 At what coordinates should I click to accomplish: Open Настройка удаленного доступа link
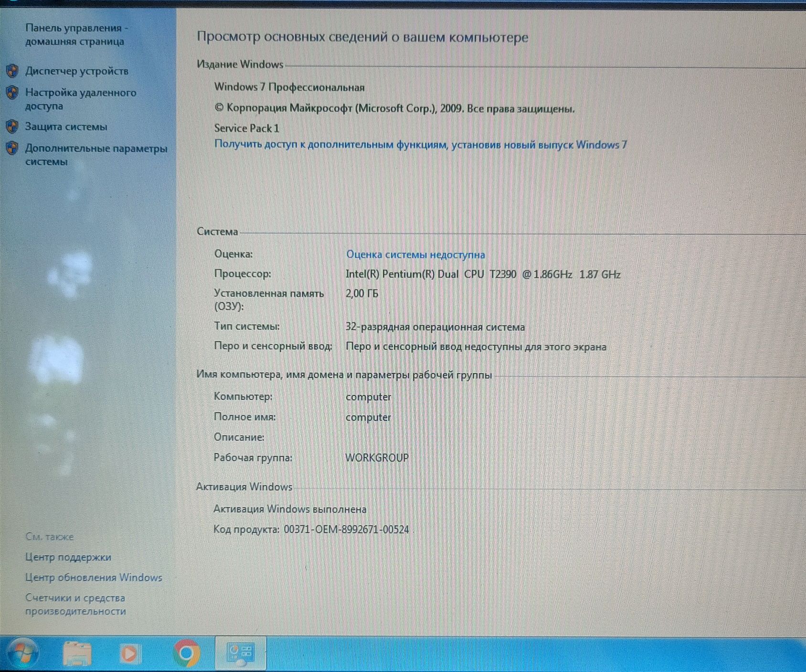point(81,99)
